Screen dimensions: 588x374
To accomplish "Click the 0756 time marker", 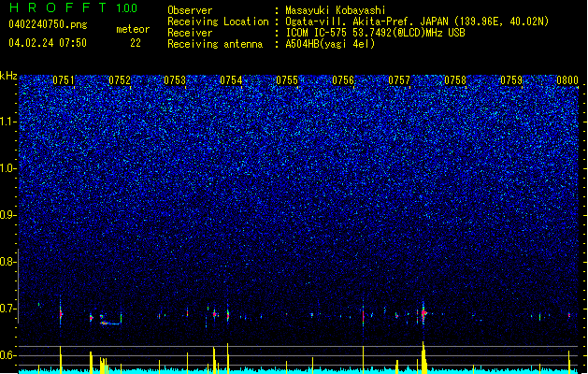I will [x=343, y=80].
